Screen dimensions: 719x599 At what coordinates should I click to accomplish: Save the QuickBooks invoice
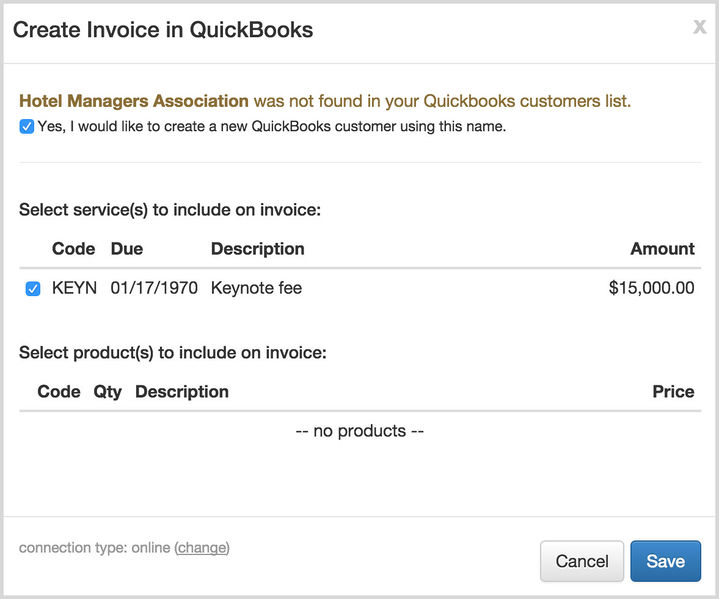(665, 561)
